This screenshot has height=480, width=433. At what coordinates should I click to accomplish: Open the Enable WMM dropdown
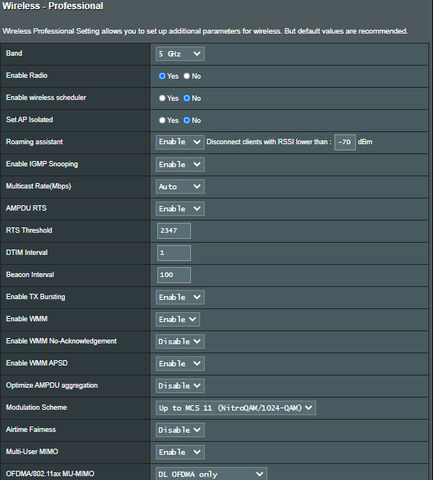[178, 319]
